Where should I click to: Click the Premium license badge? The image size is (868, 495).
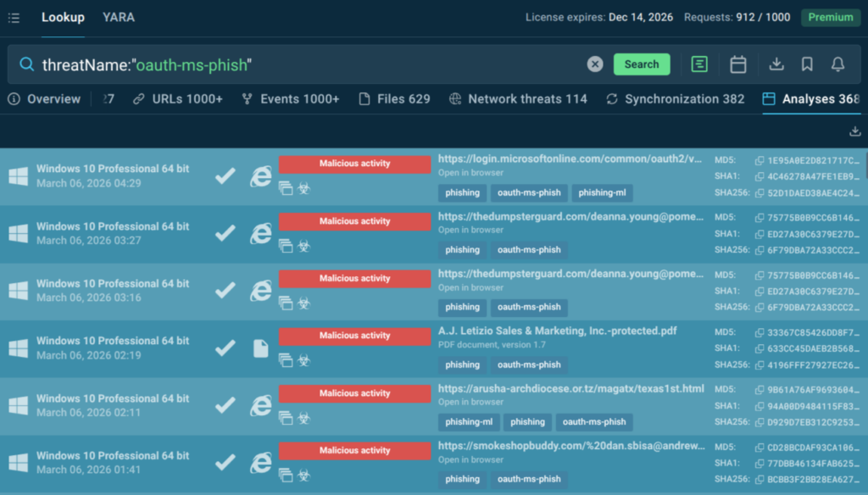[x=831, y=17]
